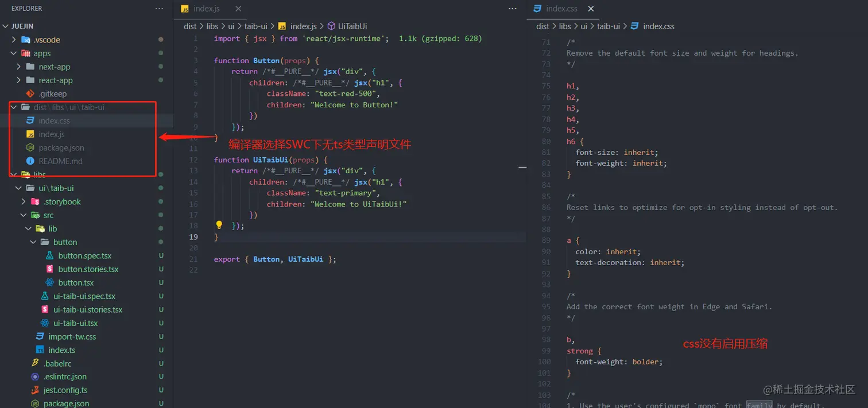Click the CSS icon in index.css tab
868x408 pixels.
[x=537, y=9]
